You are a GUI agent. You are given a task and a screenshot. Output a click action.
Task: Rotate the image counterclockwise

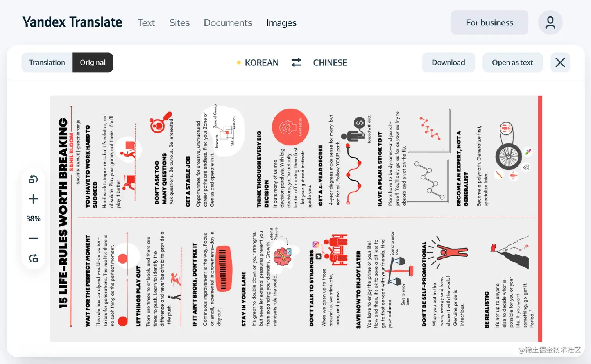pos(33,179)
